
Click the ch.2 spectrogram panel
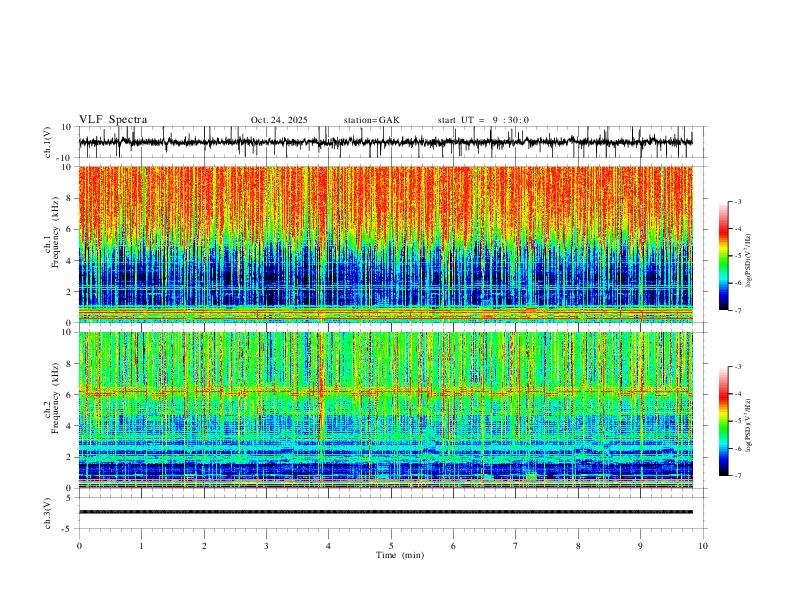pyautogui.click(x=385, y=410)
